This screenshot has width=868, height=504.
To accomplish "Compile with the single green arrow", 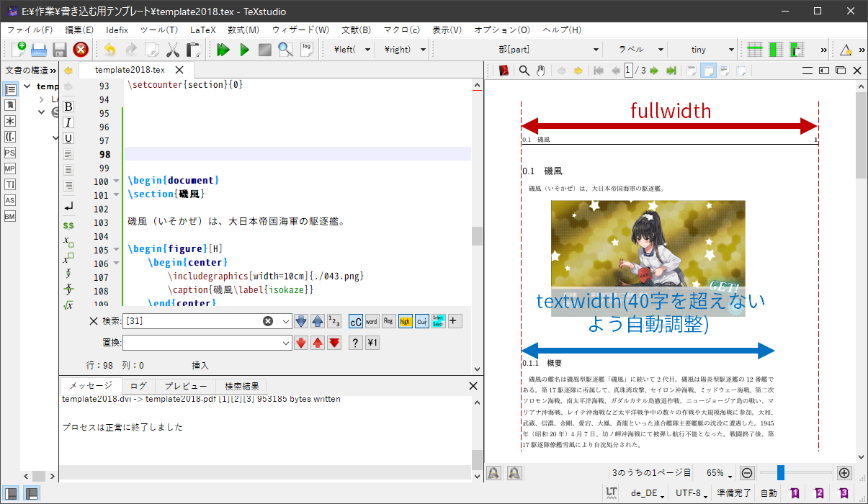I will [x=244, y=50].
